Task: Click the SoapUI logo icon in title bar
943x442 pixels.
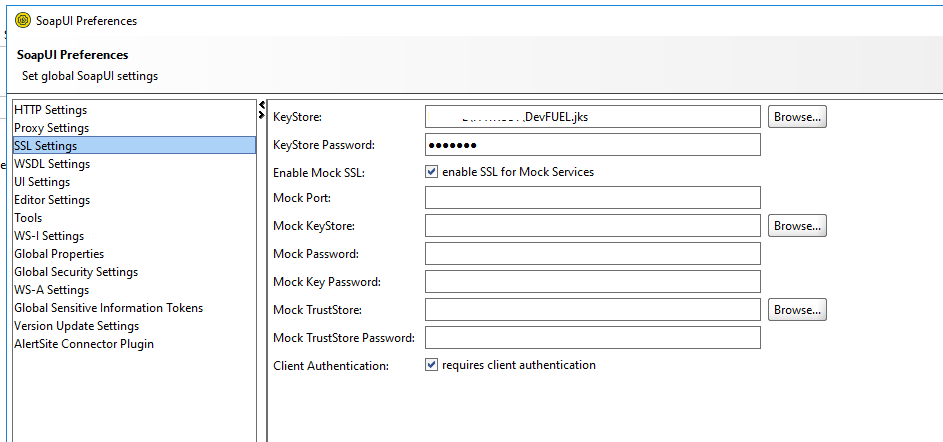Action: point(23,21)
